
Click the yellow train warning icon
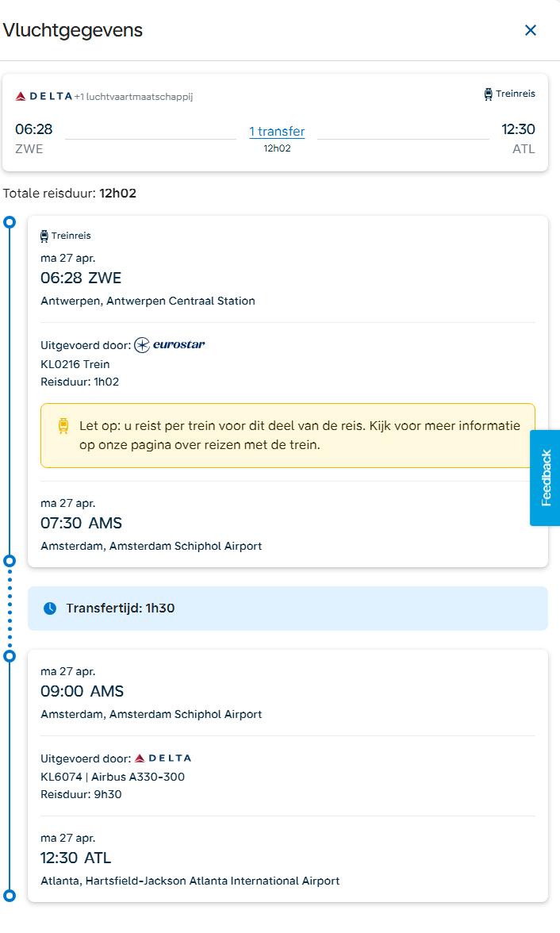[63, 426]
